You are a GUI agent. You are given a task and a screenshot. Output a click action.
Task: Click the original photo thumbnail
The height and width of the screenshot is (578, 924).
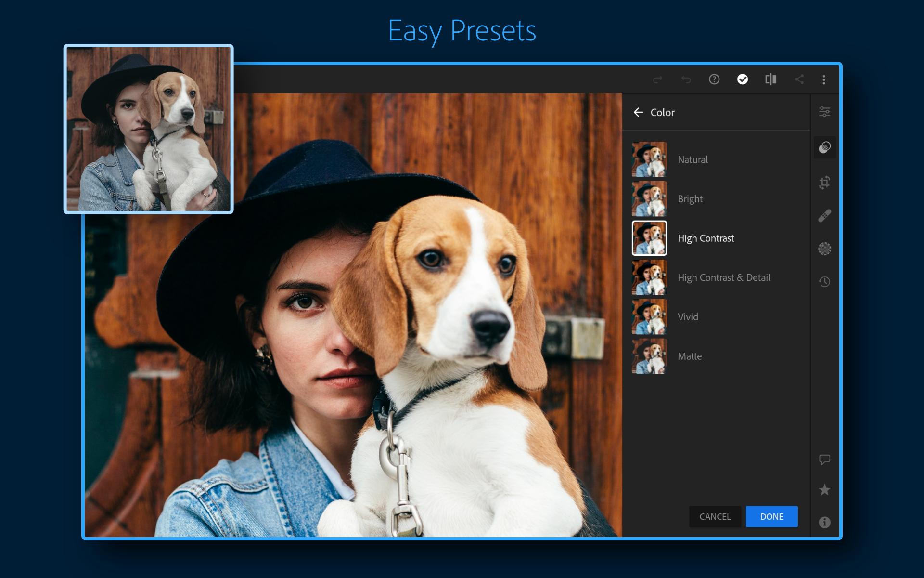[150, 128]
